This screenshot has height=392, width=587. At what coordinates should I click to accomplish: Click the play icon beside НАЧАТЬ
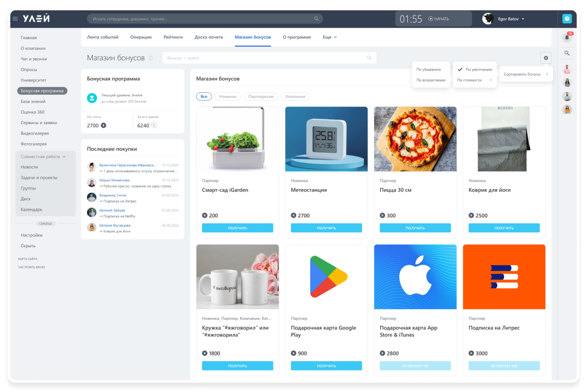(430, 19)
